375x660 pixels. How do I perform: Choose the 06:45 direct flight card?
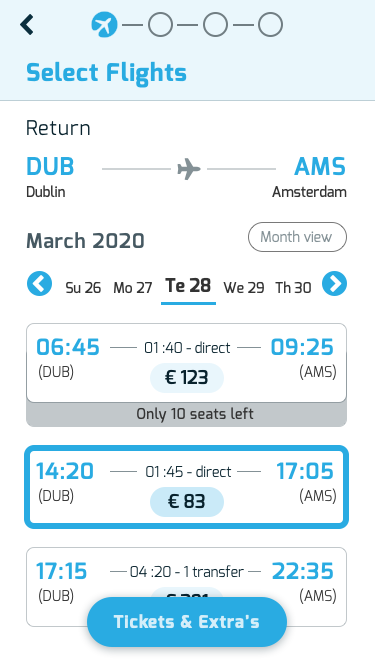(186, 363)
